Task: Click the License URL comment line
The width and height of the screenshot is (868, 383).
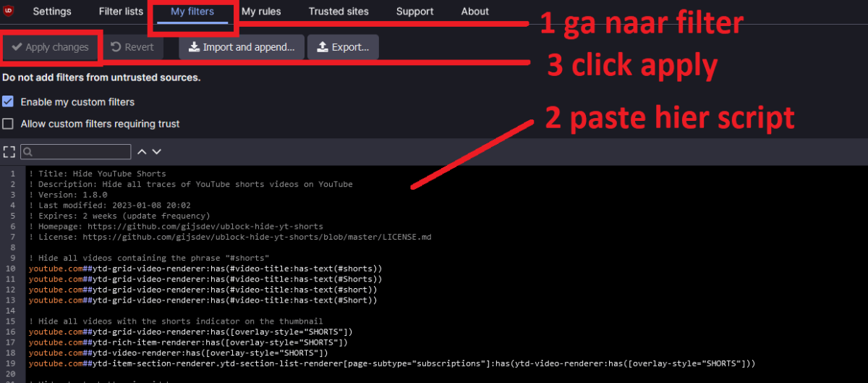Action: (230, 237)
